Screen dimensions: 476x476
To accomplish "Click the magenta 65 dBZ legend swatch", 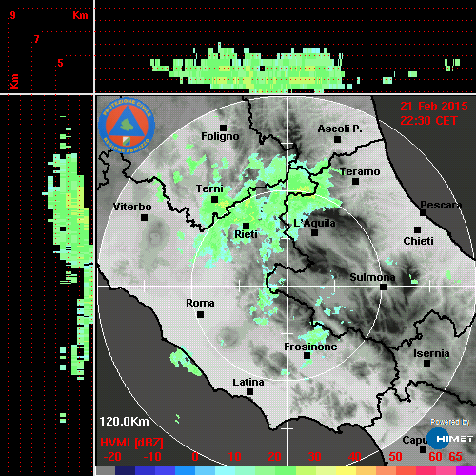I will point(466,471).
